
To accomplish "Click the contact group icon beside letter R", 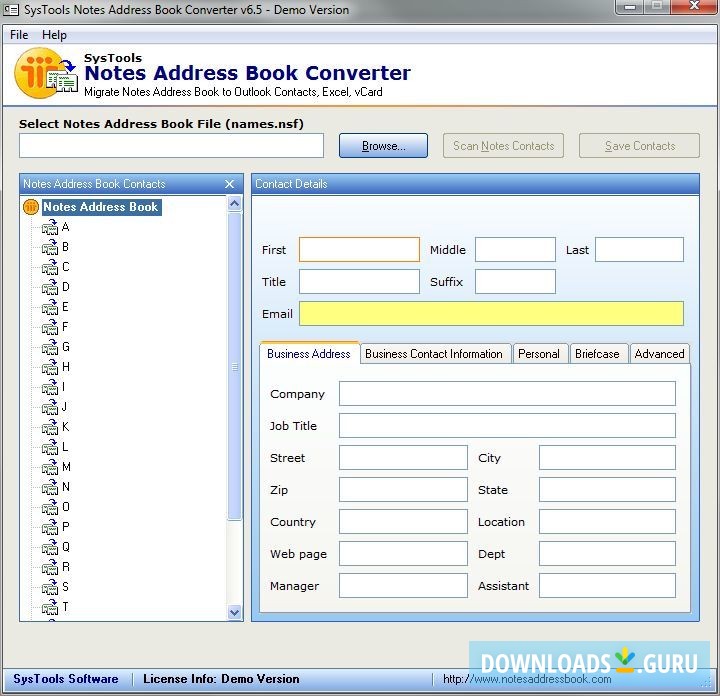I will pos(50,567).
